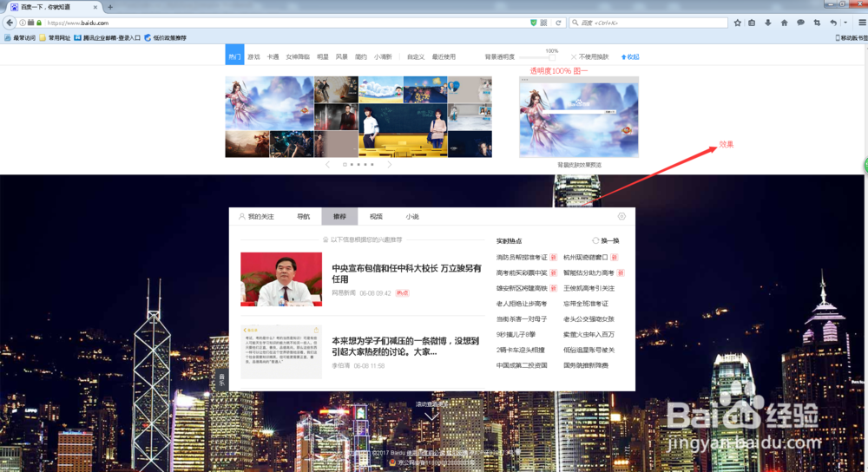Viewport: 868px width, 472px height.
Task: Refresh hot topics with 换一换
Action: [x=606, y=240]
